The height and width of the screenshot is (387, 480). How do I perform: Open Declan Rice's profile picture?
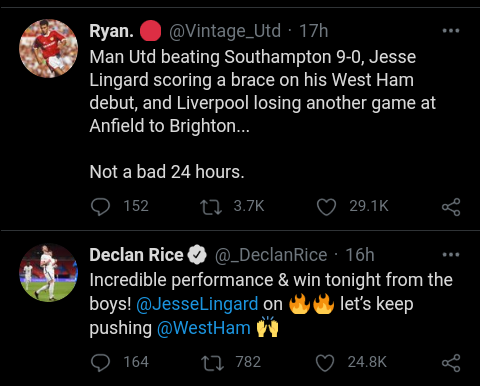[x=49, y=273]
